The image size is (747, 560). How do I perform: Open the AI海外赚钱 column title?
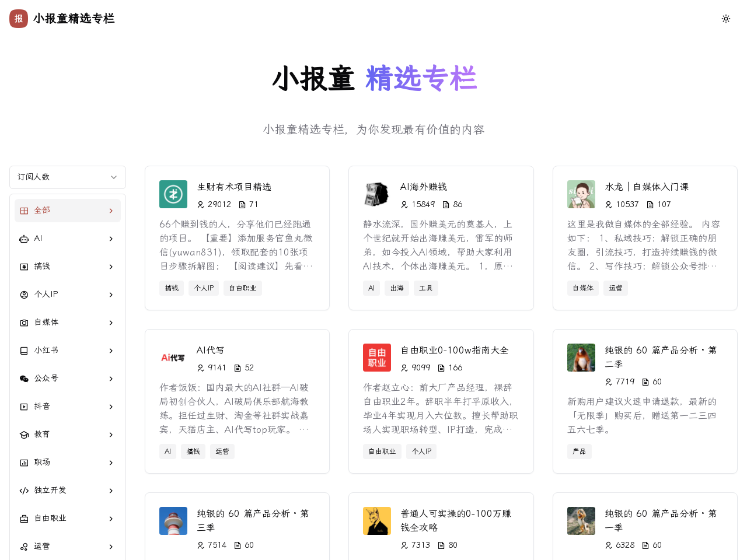pyautogui.click(x=424, y=187)
